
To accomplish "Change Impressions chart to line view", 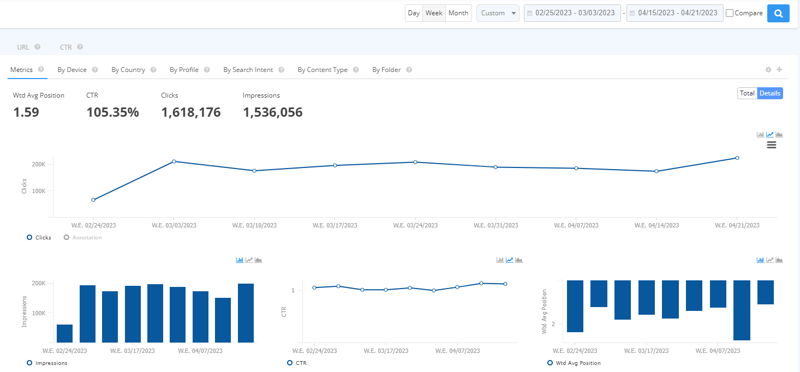I will coord(249,260).
